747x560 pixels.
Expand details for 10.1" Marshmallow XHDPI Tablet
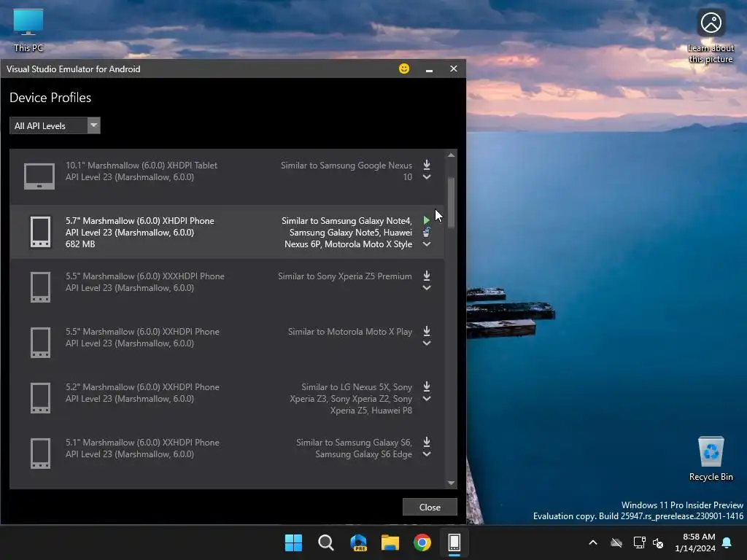pos(427,177)
